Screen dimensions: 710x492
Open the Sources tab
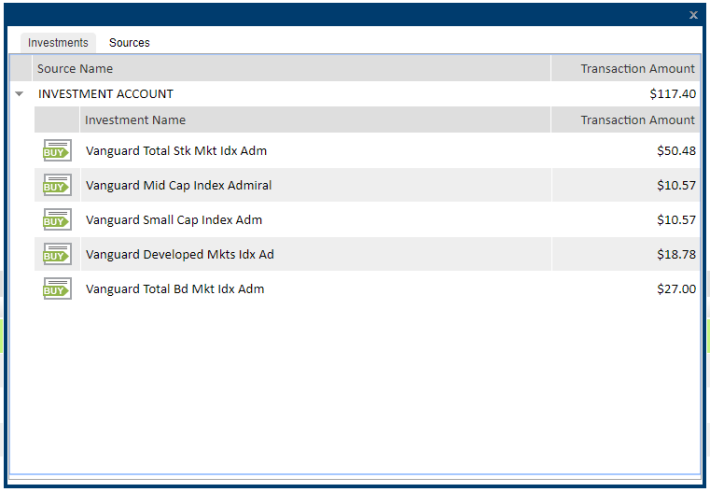(129, 43)
